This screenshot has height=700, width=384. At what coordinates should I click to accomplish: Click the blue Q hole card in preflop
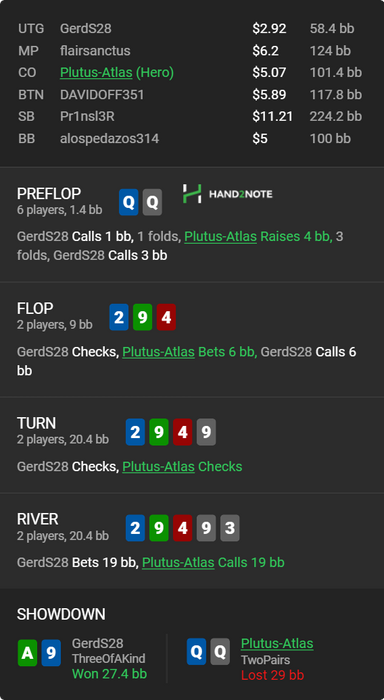click(129, 202)
